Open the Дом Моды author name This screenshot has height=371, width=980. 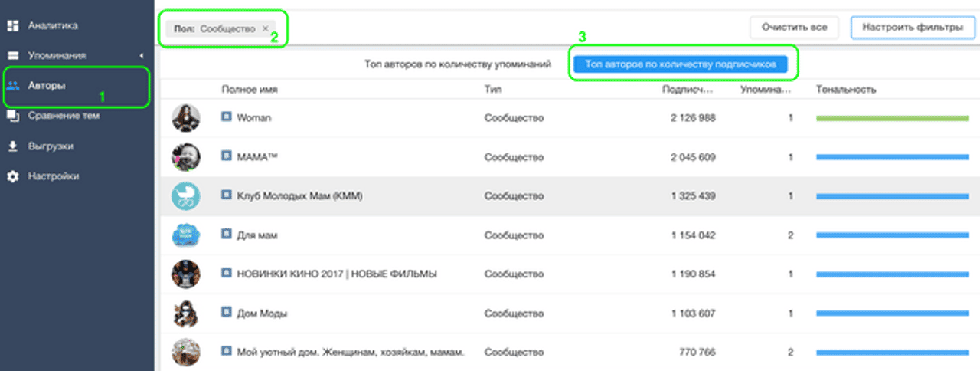click(263, 313)
